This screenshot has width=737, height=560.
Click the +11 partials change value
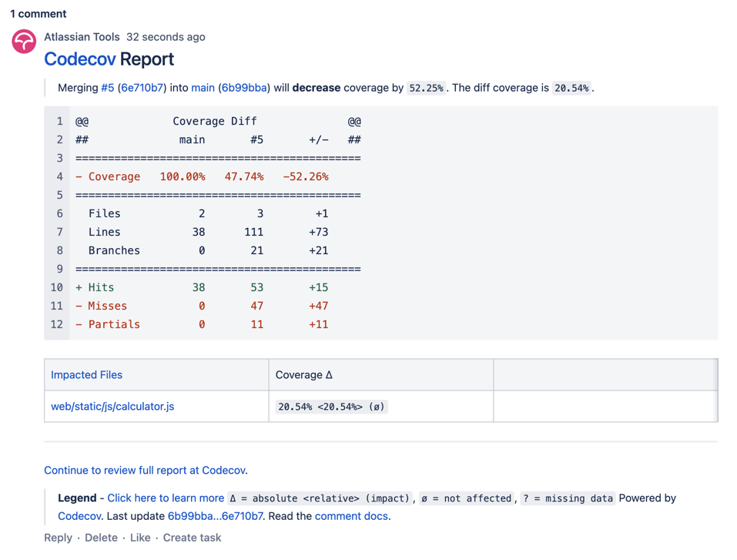point(319,324)
